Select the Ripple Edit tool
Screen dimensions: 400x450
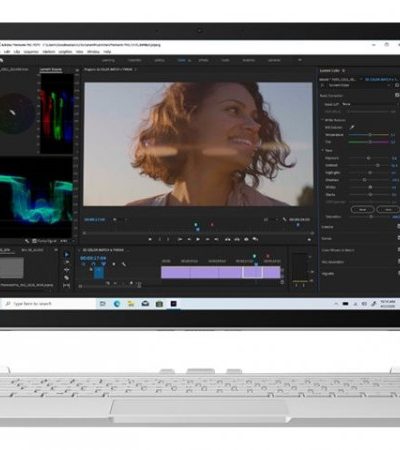point(66,270)
